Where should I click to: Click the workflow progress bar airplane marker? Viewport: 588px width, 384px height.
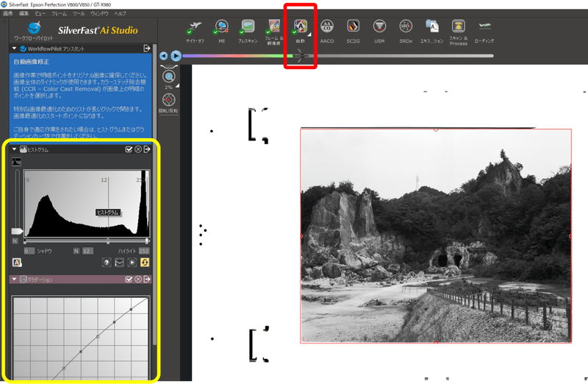click(301, 57)
